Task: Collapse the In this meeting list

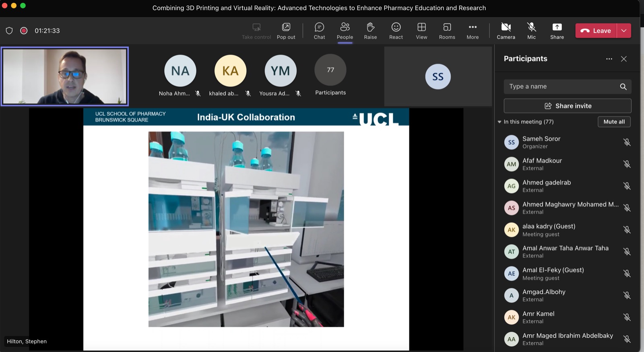Action: click(x=500, y=122)
